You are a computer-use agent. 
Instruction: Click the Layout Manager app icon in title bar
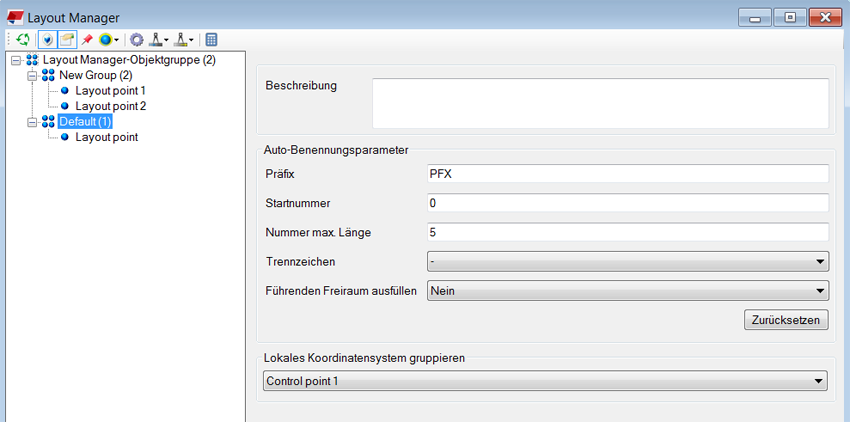pyautogui.click(x=13, y=17)
